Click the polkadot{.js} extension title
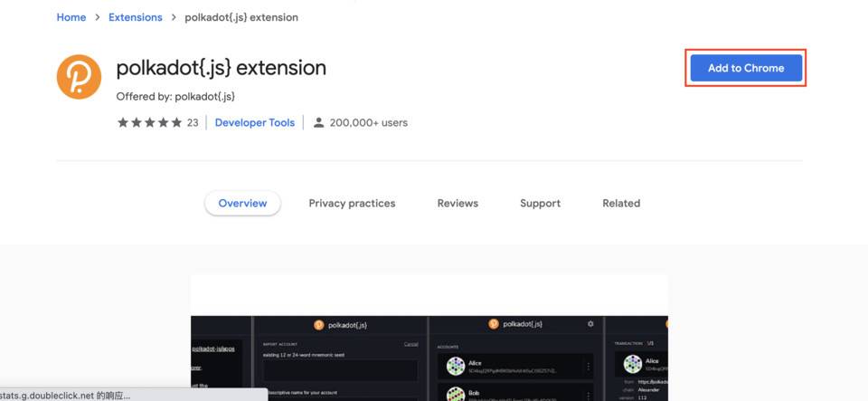 (x=221, y=68)
